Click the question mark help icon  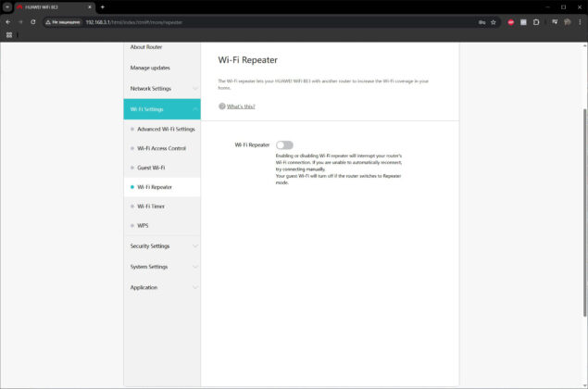[222, 107]
